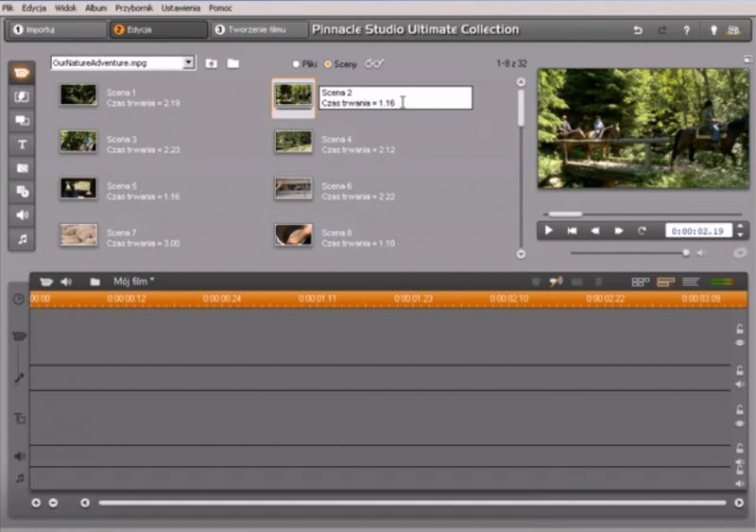The height and width of the screenshot is (532, 756).
Task: Select the Sceny radio button
Action: coord(328,64)
